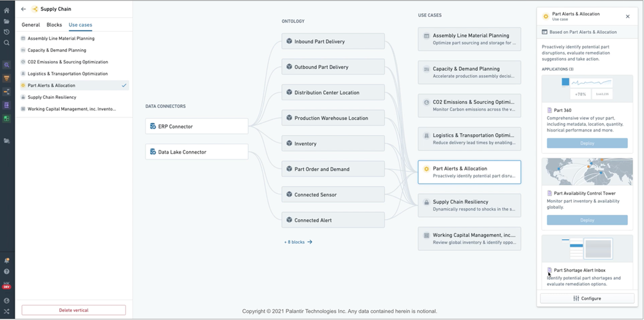644x320 pixels.
Task: Open the orange funnel app icon
Action: coord(7,78)
